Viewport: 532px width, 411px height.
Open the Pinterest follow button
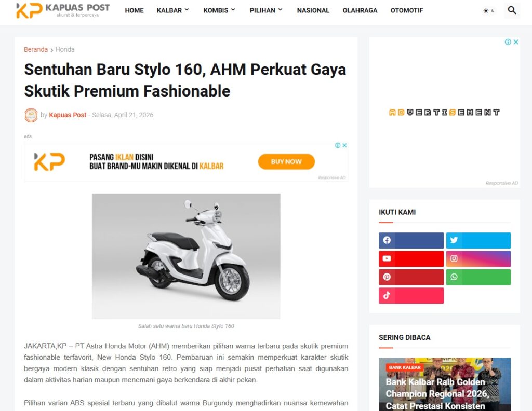tap(411, 277)
